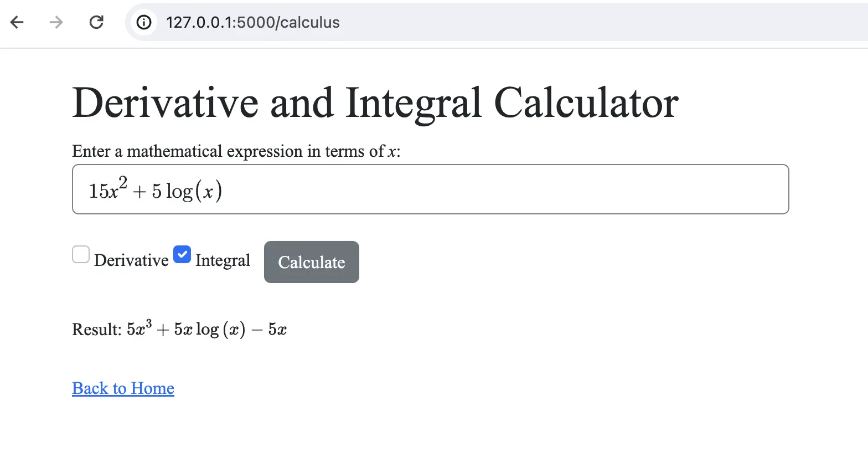Open the site information icon
This screenshot has width=868, height=472.
click(x=144, y=22)
